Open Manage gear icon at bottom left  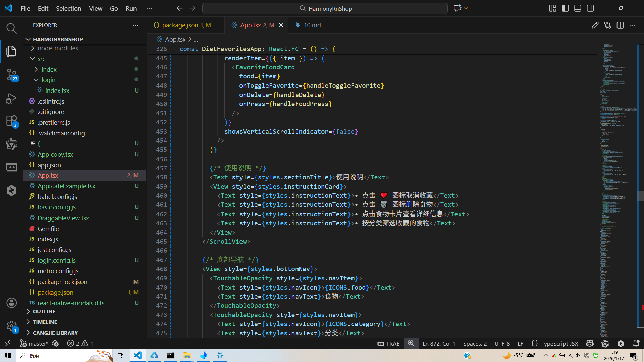[11, 326]
